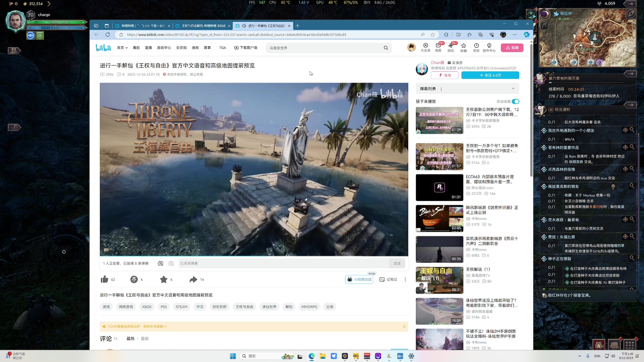This screenshot has height=362, width=644.
Task: Open the homepage dropdown in navigation
Action: (122, 48)
